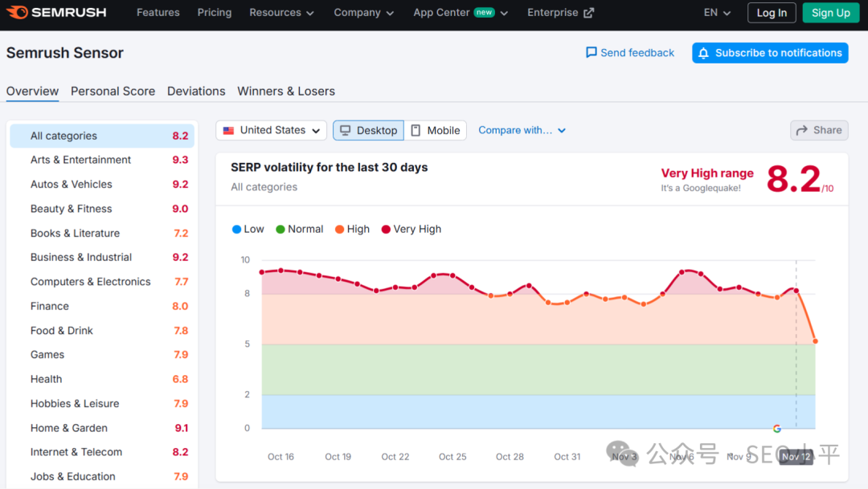
Task: Expand the Compare with… dropdown
Action: [522, 131]
